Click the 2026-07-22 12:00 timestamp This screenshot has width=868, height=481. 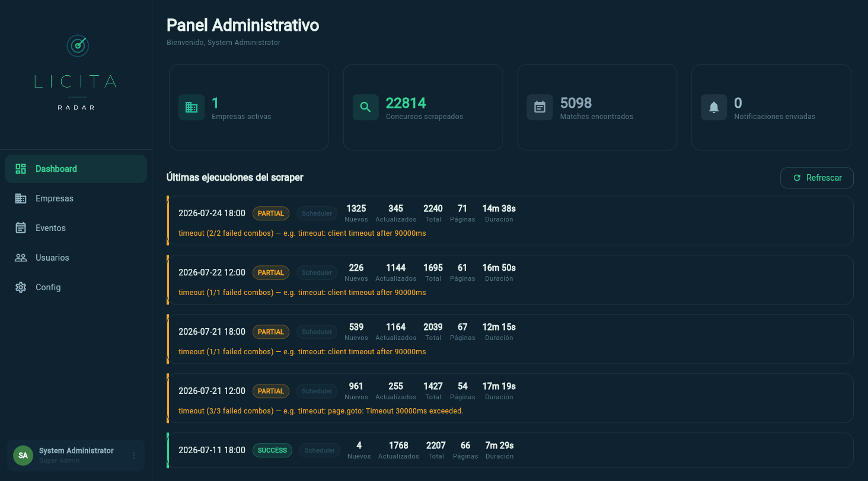pyautogui.click(x=212, y=272)
